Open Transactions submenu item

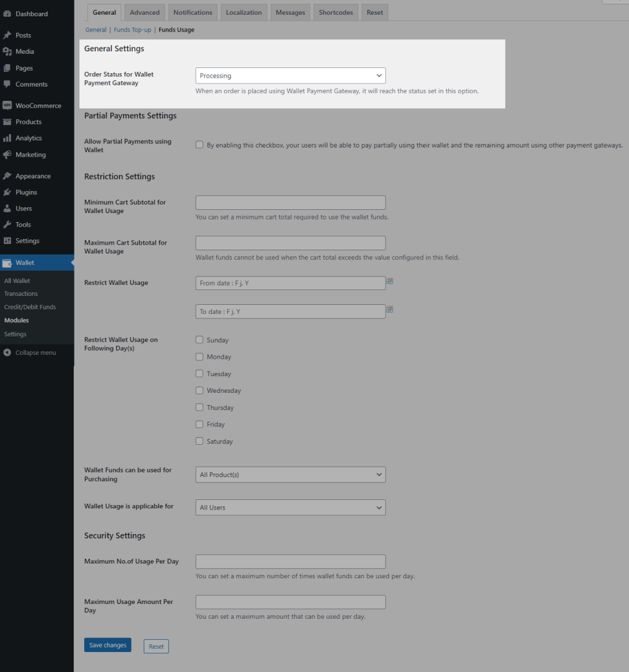click(21, 293)
